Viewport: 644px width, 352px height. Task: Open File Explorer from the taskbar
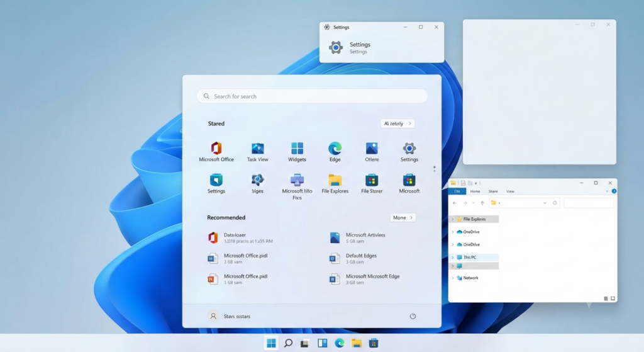[x=357, y=343]
